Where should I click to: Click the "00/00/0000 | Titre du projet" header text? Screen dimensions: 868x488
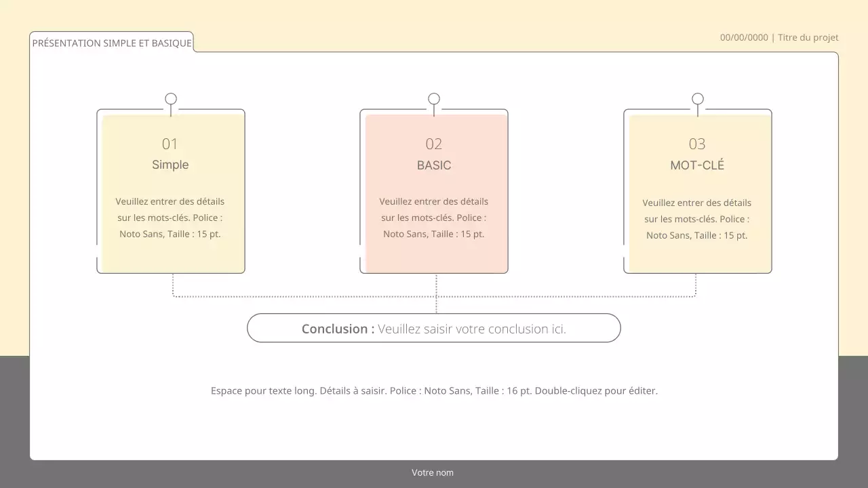click(x=779, y=37)
